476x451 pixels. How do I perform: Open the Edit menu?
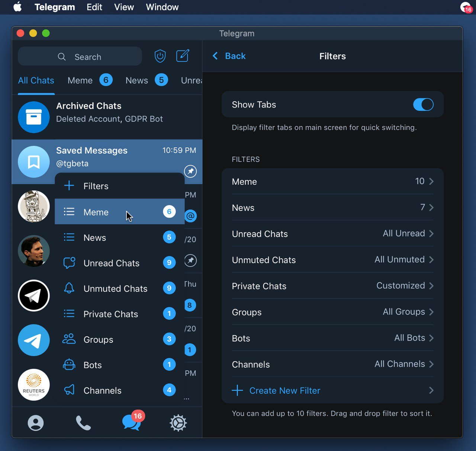94,7
